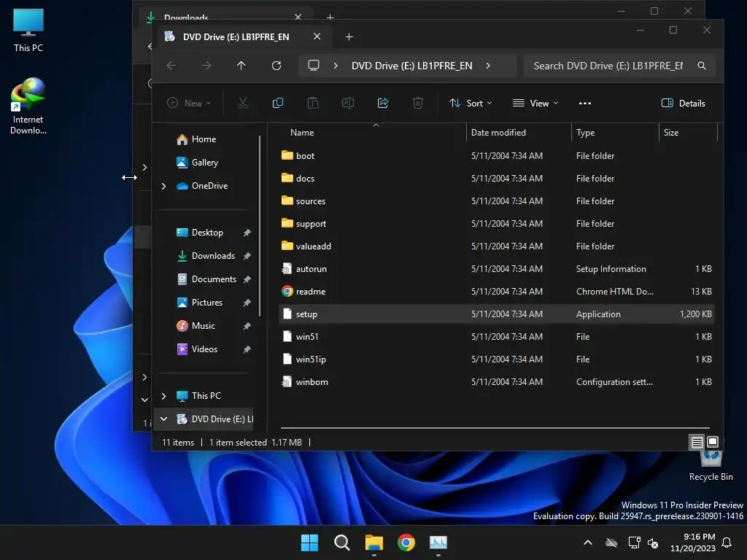Click the Paste clipboard icon
The width and height of the screenshot is (747, 560).
[x=313, y=103]
